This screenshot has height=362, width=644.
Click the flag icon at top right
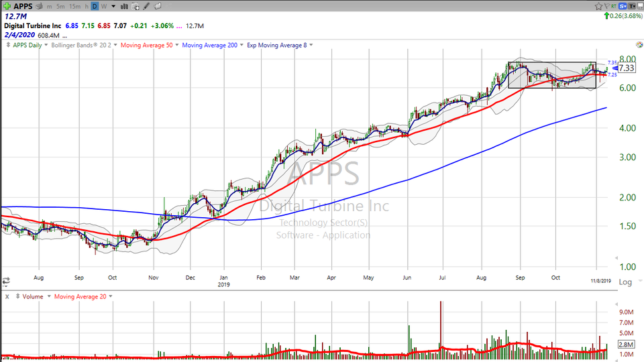pos(606,6)
